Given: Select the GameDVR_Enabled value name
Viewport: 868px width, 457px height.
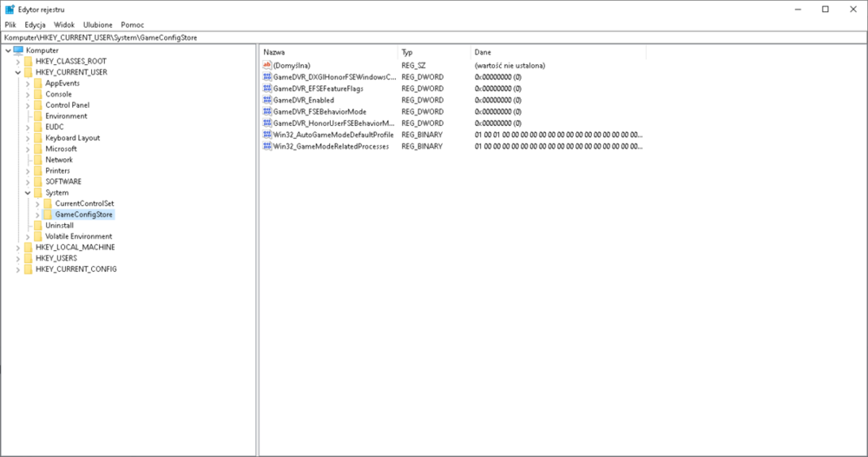Looking at the screenshot, I should (303, 100).
